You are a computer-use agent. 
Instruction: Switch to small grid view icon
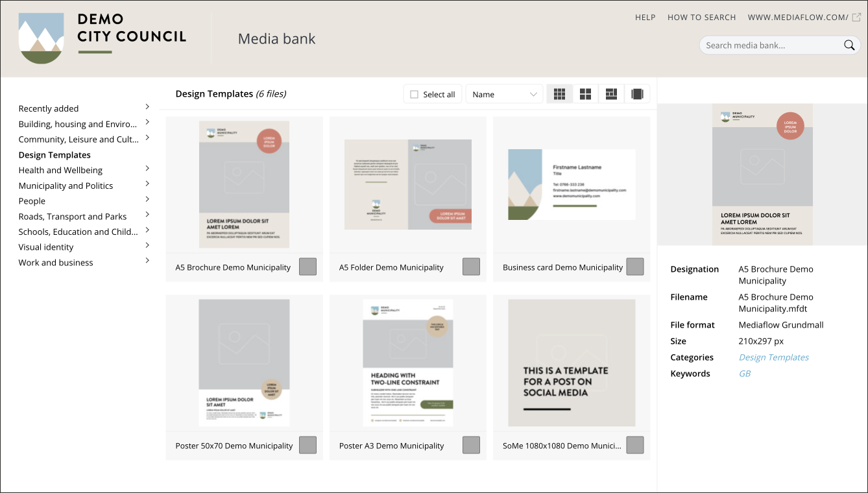point(559,94)
